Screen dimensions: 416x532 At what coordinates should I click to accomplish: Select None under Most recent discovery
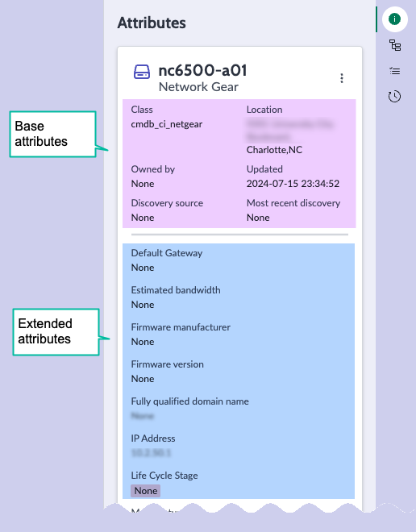[x=258, y=218]
